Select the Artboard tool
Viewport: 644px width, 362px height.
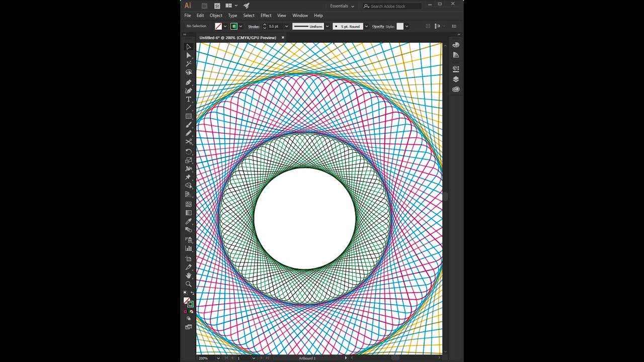pos(189,258)
